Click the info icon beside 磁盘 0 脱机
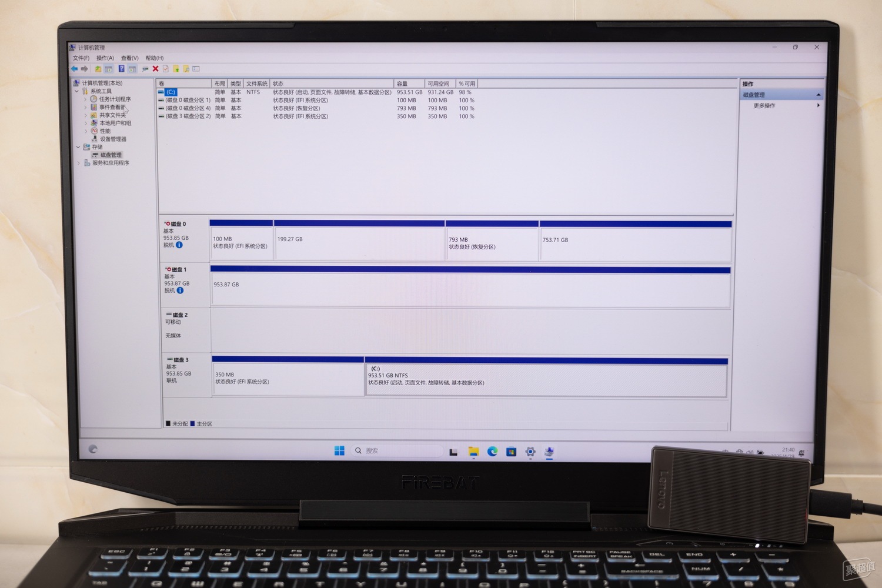 [179, 245]
